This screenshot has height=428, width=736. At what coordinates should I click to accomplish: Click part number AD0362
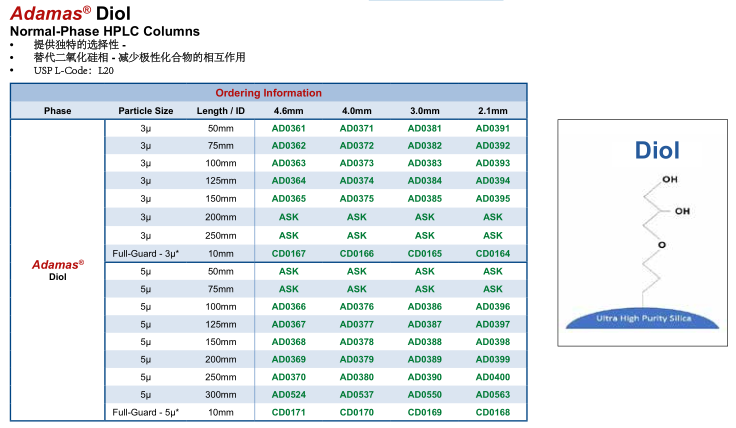tap(288, 145)
